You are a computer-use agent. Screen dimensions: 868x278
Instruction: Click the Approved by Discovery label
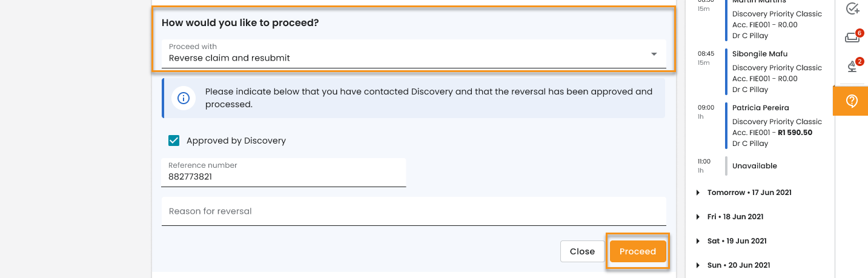pos(236,141)
